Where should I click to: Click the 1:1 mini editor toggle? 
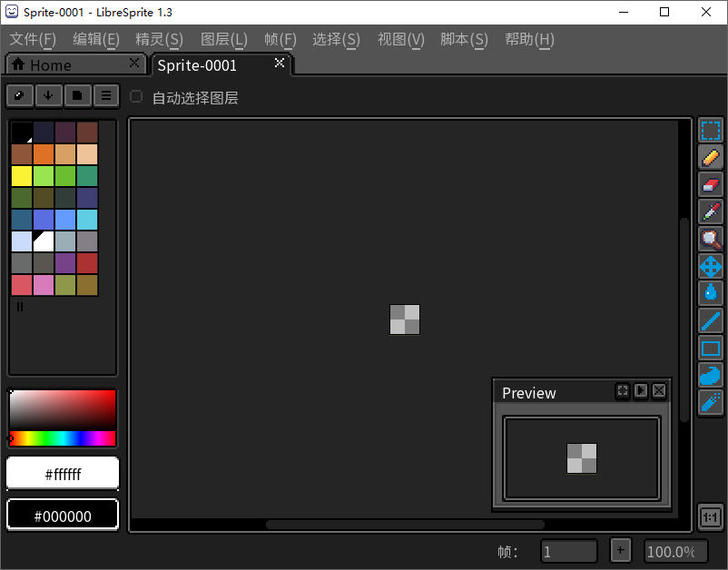tap(710, 516)
